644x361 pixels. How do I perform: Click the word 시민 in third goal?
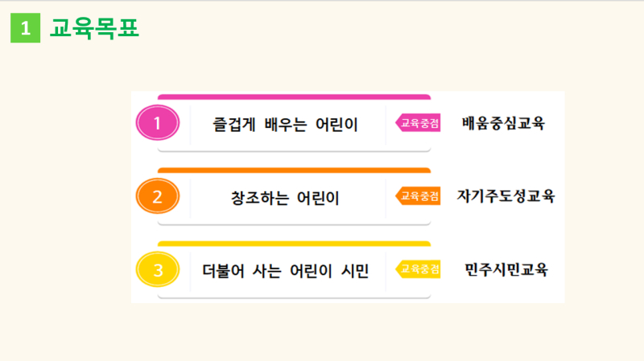[x=355, y=271]
